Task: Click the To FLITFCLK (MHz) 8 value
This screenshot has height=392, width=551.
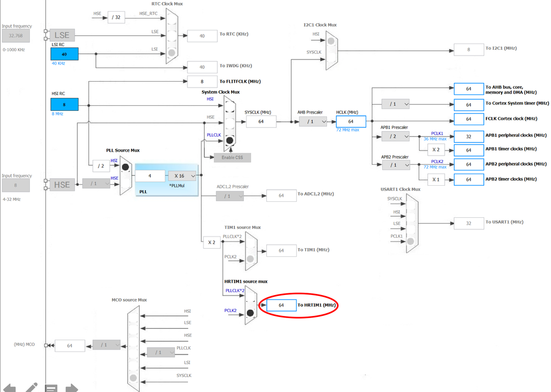Action: [x=202, y=82]
